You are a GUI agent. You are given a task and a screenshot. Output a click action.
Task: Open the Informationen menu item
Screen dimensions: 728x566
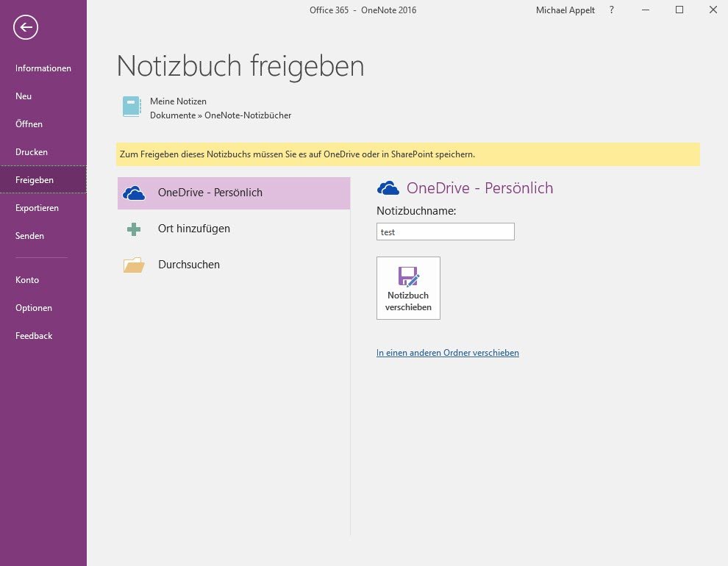pos(43,68)
